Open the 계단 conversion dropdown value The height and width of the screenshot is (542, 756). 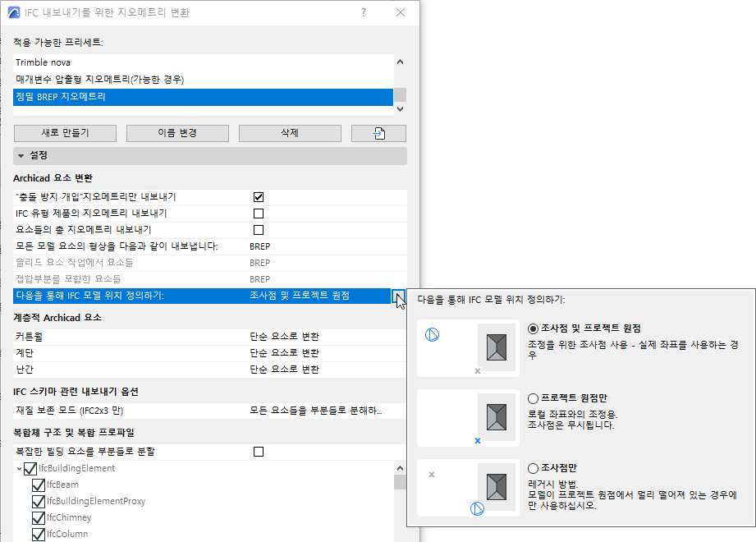tap(285, 353)
